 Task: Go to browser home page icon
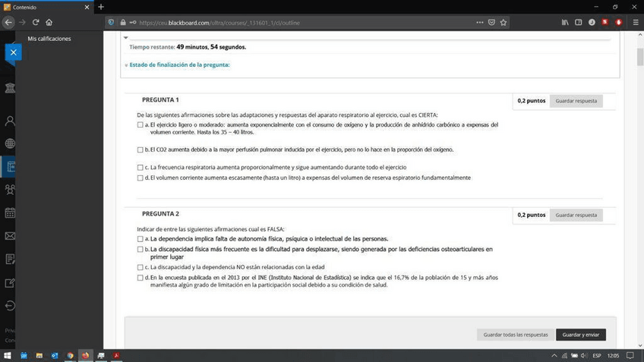point(49,23)
